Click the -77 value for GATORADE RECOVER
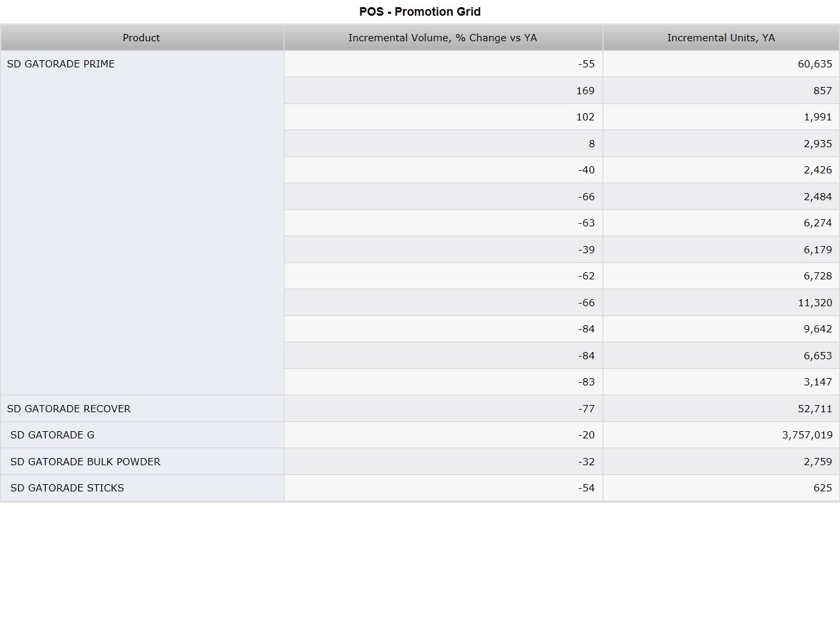Screen dimensions: 840x619 [443, 408]
